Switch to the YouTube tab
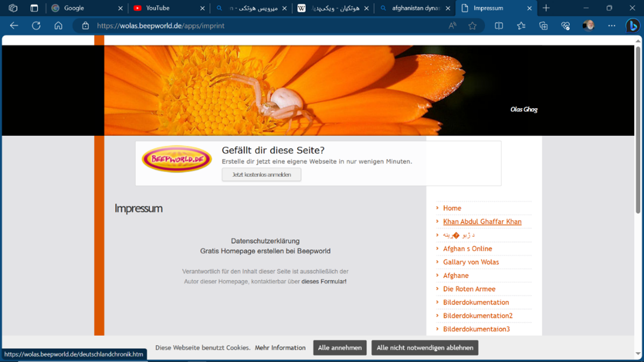The height and width of the screenshot is (362, 644). pos(167,8)
